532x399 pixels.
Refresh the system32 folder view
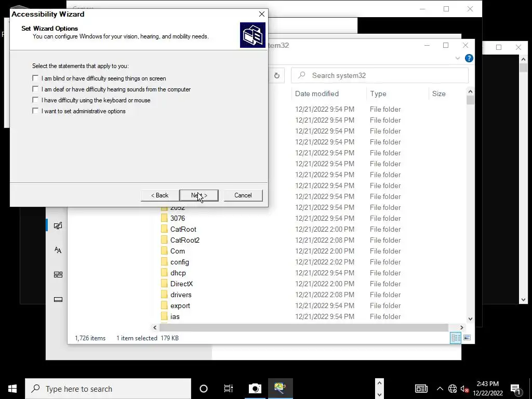pyautogui.click(x=277, y=75)
